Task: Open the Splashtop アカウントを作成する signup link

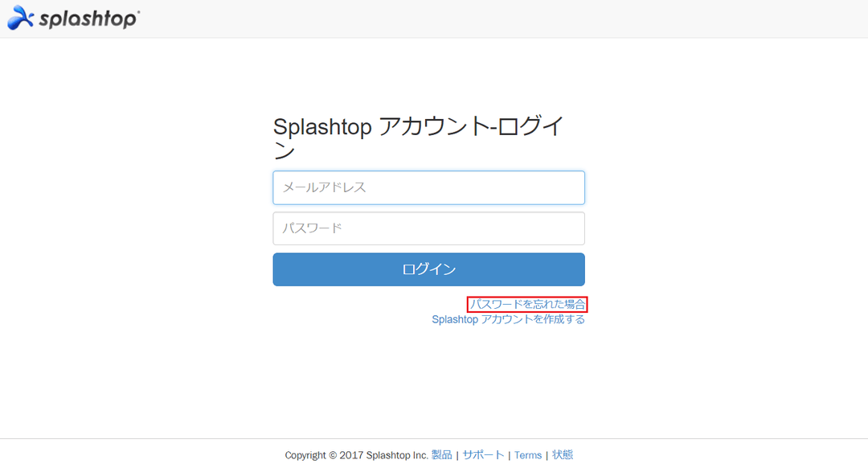Action: (509, 318)
